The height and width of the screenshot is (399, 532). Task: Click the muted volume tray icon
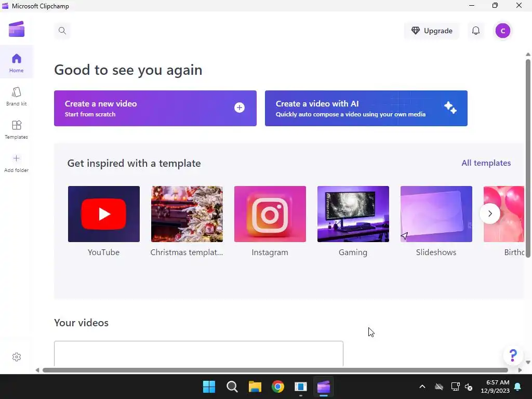click(x=469, y=387)
